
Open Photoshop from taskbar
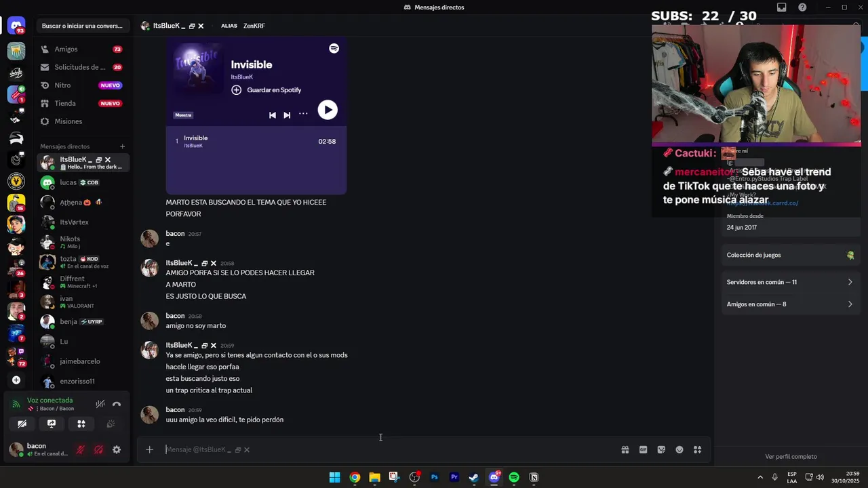(434, 477)
